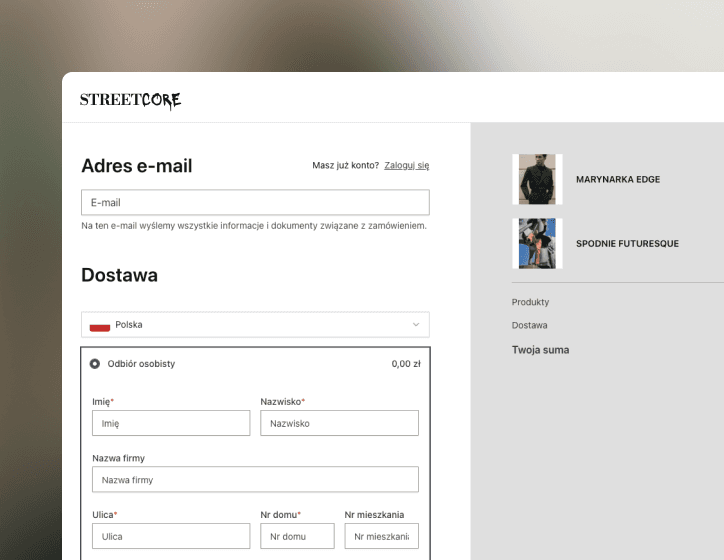
Task: Click the Twoja suma summary label
Action: coord(540,350)
